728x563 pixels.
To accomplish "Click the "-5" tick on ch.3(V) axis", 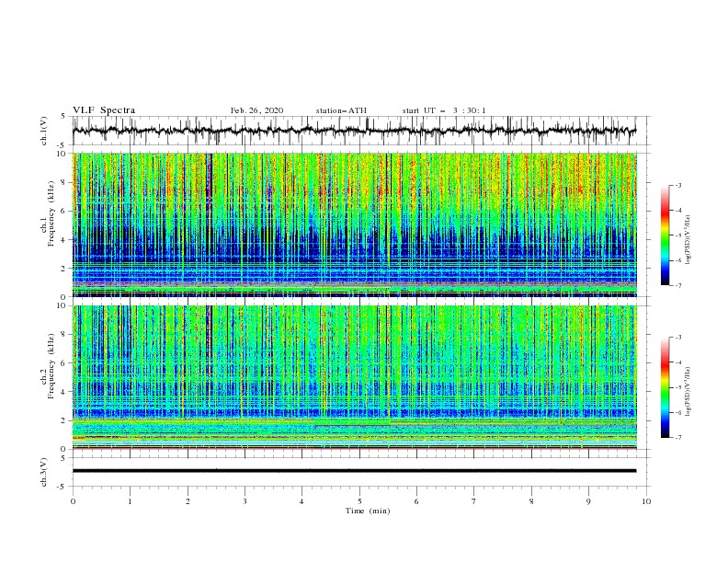I will pos(63,487).
